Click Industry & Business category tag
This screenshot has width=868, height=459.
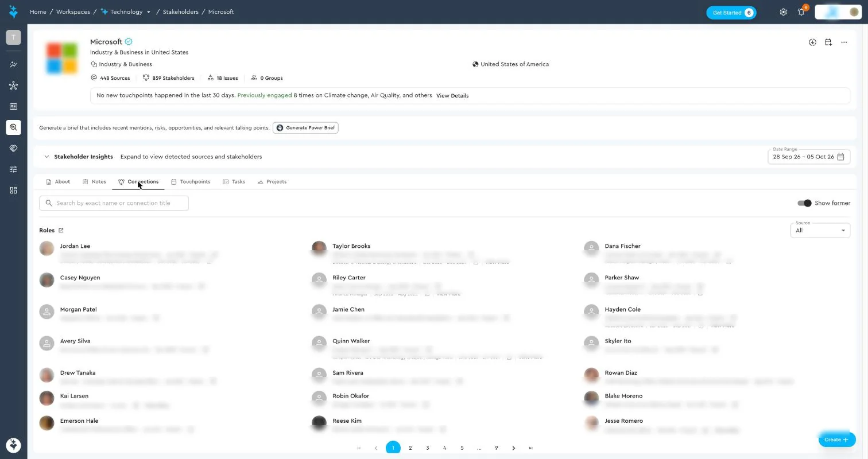[x=121, y=64]
